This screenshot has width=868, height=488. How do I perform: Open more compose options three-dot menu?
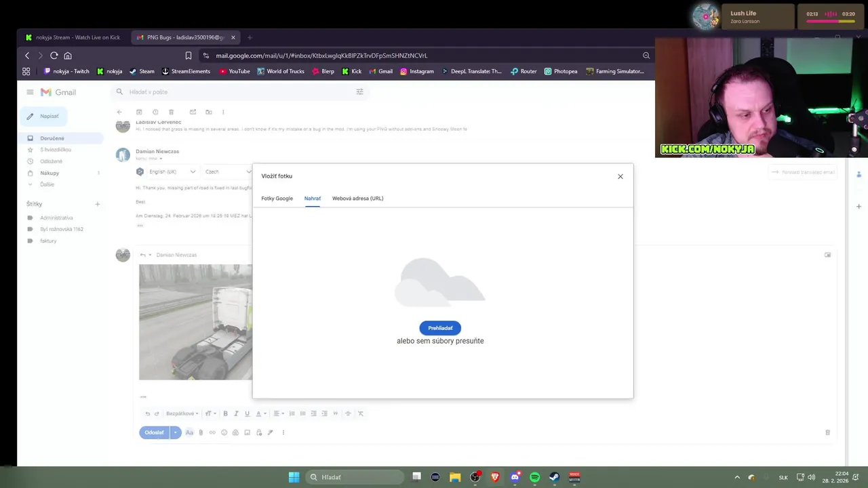tap(283, 432)
